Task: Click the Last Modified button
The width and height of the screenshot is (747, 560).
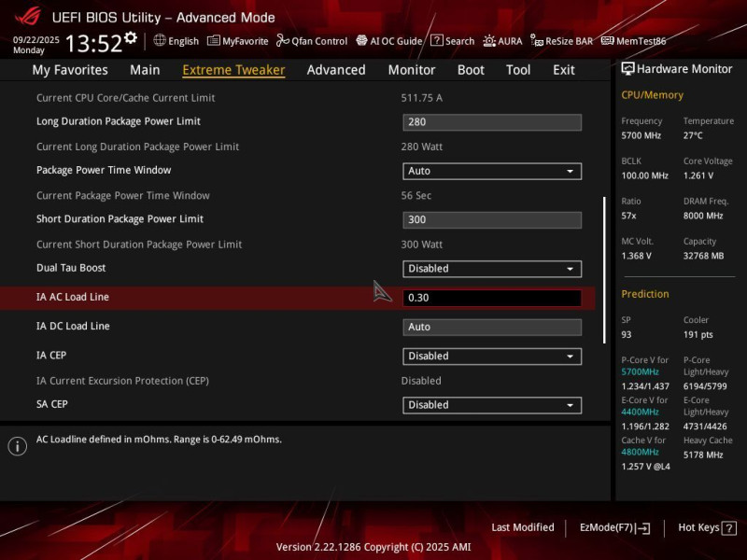Action: pos(523,527)
